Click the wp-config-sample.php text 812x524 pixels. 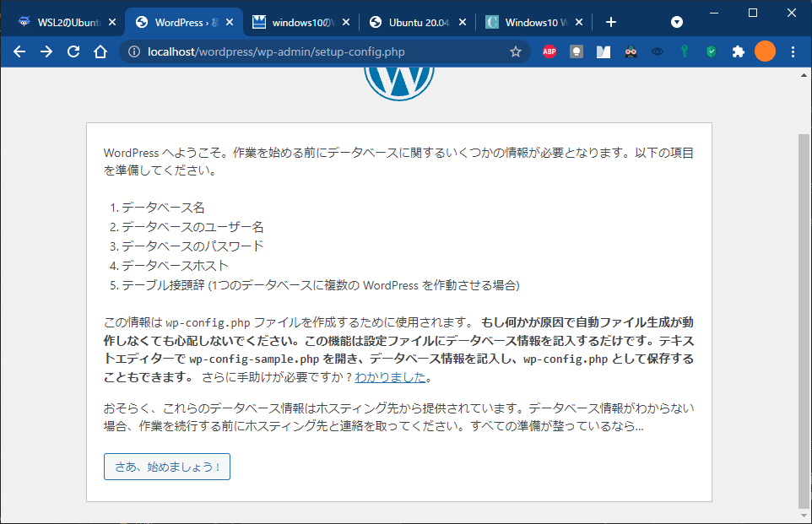(x=254, y=359)
